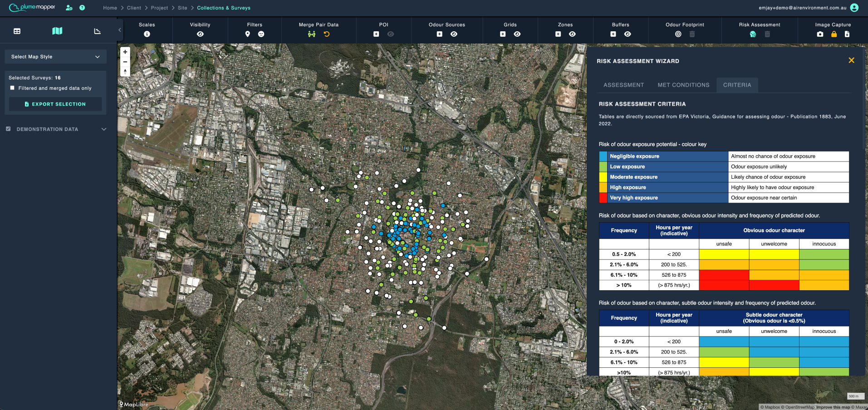Add a new POI with plus icon

(376, 34)
